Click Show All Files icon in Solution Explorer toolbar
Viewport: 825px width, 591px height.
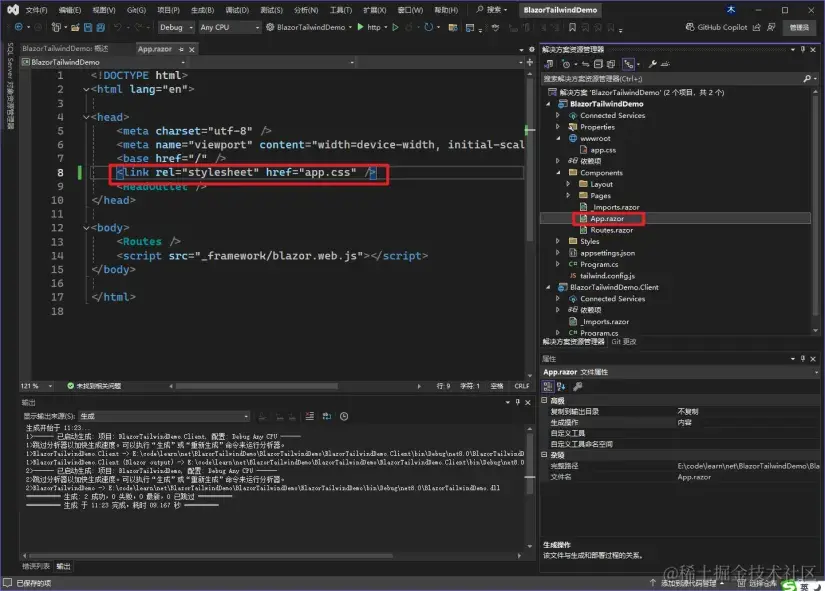[x=611, y=64]
